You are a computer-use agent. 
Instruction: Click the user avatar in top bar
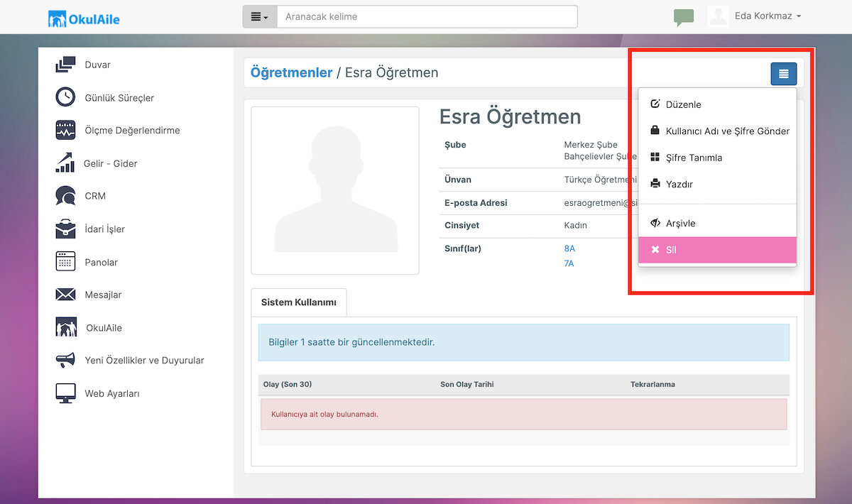pos(719,16)
